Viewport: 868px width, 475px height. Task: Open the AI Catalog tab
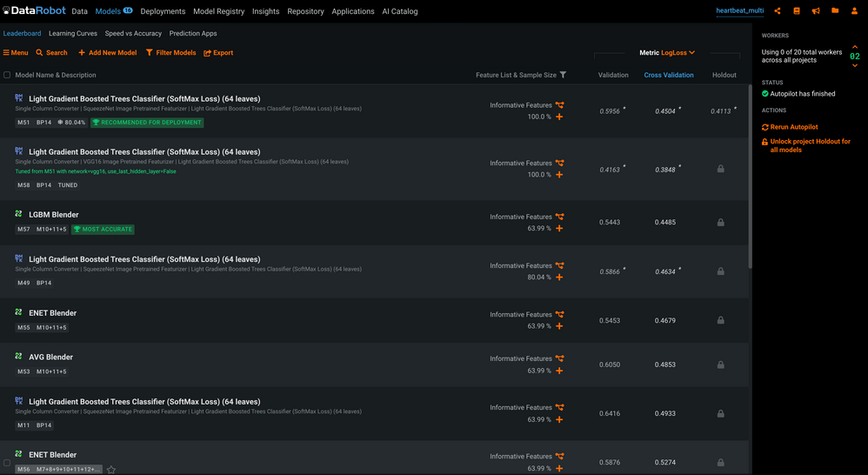pos(400,11)
